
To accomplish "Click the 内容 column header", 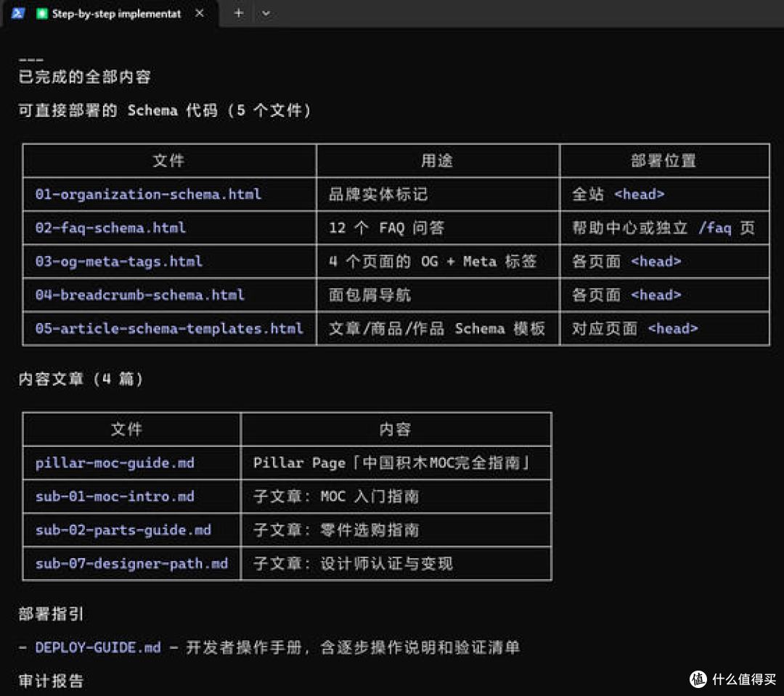I will pos(395,430).
